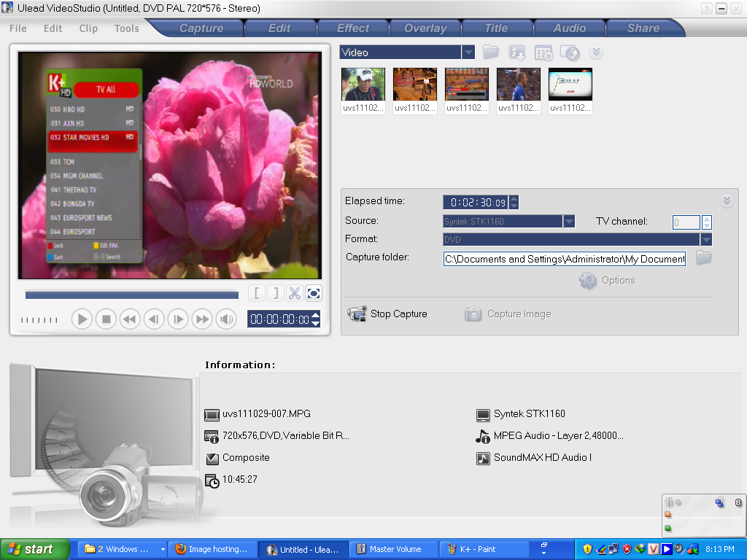Switch to the Audio step tab

pos(569,28)
